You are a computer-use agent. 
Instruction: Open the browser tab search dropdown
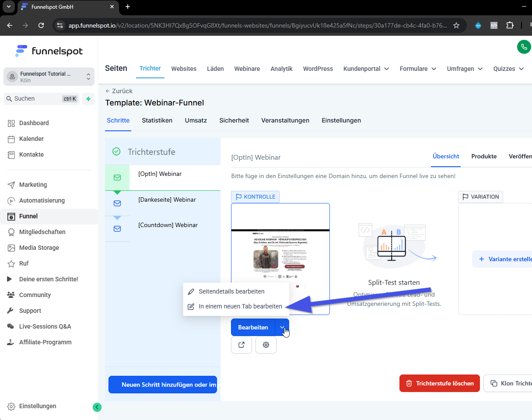pos(8,7)
